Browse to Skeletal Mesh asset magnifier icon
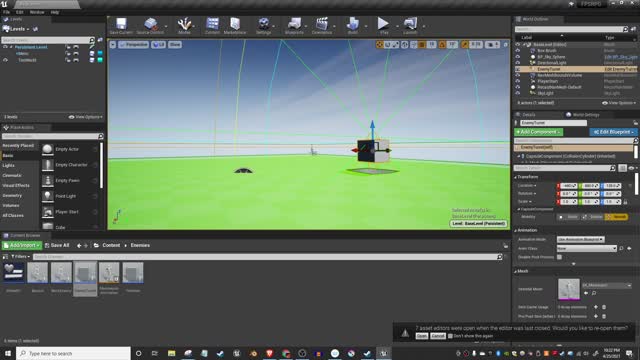The image size is (640, 360). click(x=594, y=293)
